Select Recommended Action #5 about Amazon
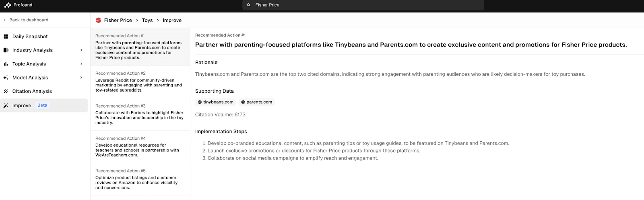Image resolution: width=644 pixels, height=200 pixels. click(x=140, y=179)
